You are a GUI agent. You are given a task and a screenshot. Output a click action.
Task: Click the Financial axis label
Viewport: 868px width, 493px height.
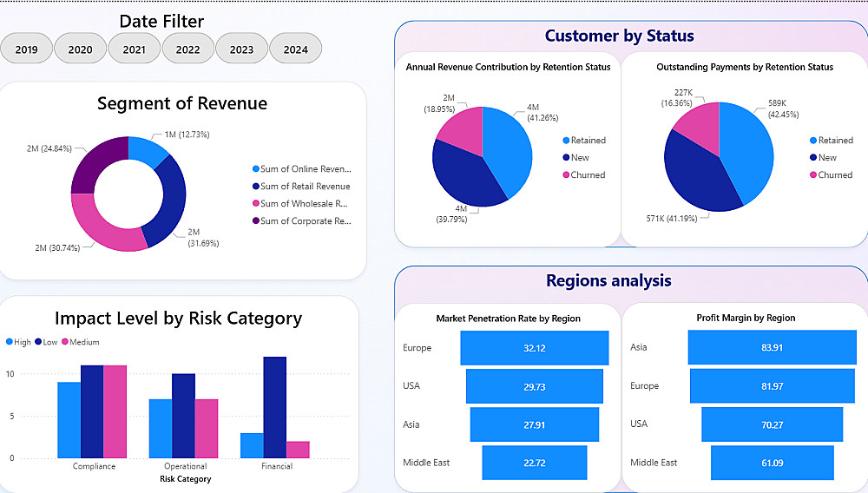pos(277,466)
